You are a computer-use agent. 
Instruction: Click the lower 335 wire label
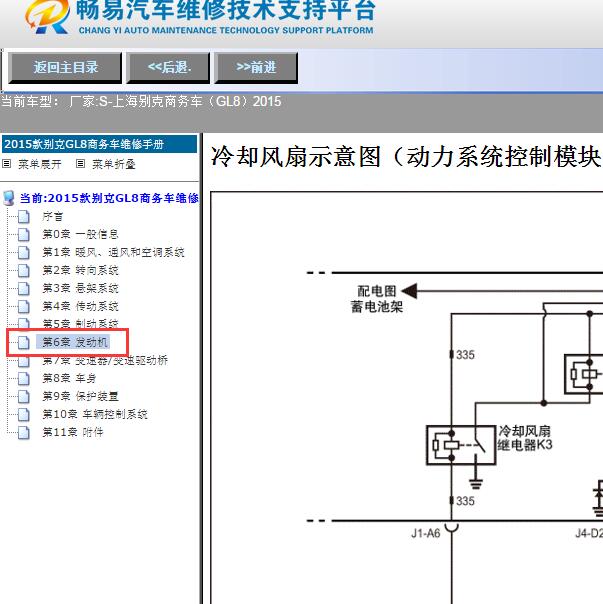point(465,501)
